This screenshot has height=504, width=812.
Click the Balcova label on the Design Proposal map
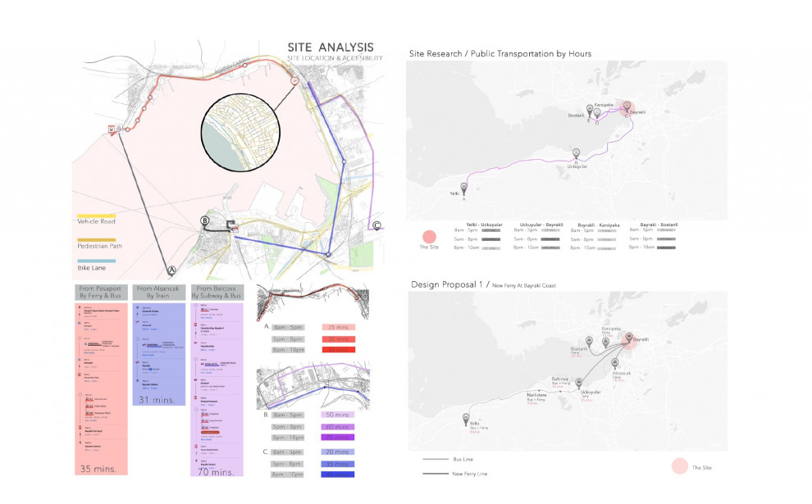(x=560, y=379)
